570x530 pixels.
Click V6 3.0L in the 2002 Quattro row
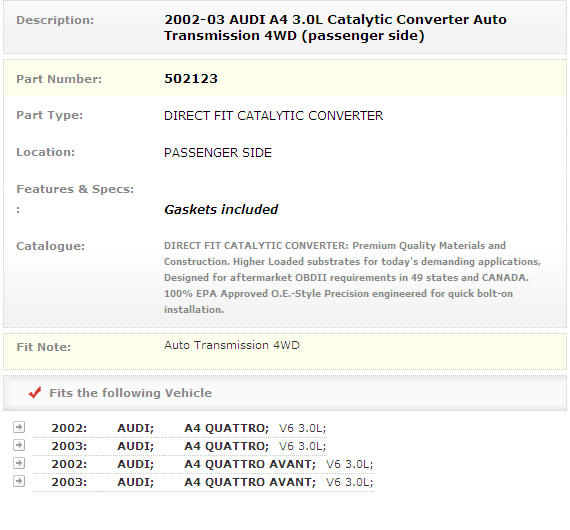[302, 428]
